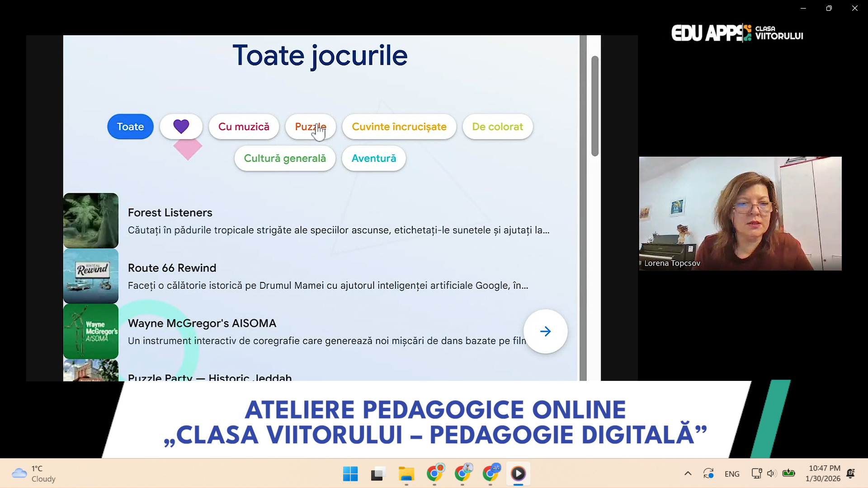
Task: Open the first Chrome taskbar icon
Action: pos(434,474)
